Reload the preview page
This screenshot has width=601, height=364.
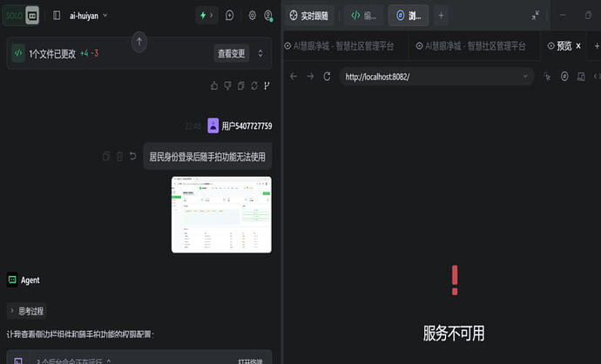[x=327, y=77]
